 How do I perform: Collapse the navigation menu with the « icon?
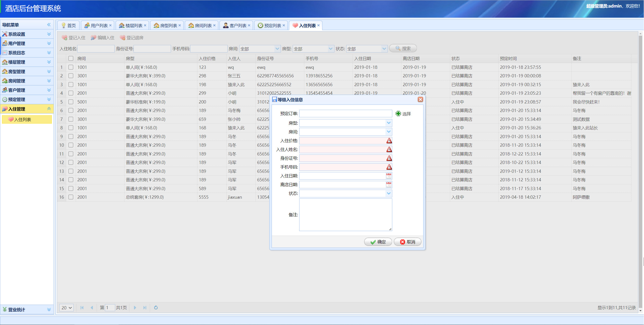tap(49, 25)
